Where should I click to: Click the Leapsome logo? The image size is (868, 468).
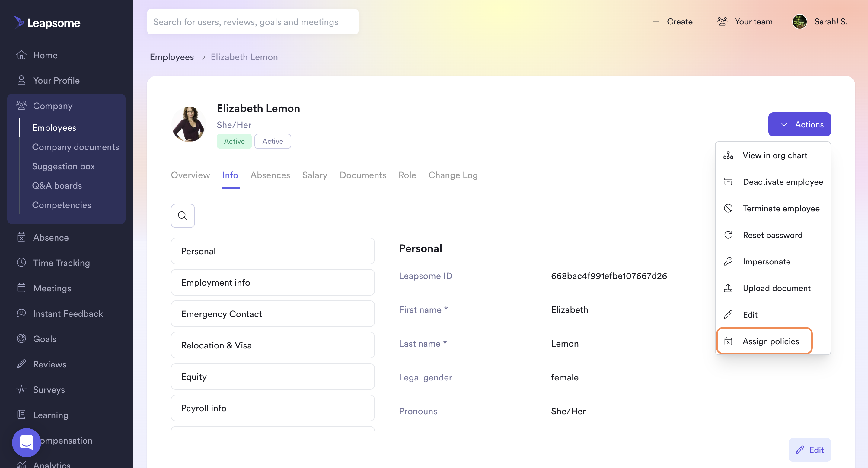[x=47, y=22]
